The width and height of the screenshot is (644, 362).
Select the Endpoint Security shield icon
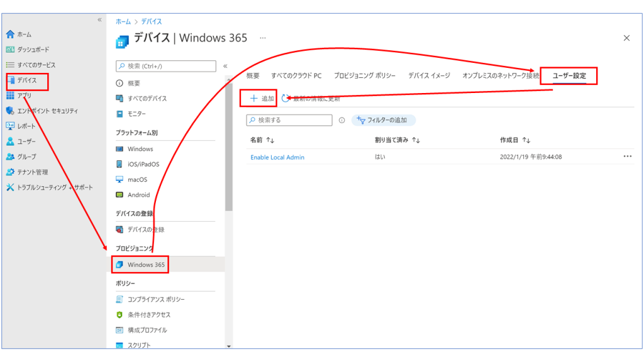pyautogui.click(x=10, y=111)
